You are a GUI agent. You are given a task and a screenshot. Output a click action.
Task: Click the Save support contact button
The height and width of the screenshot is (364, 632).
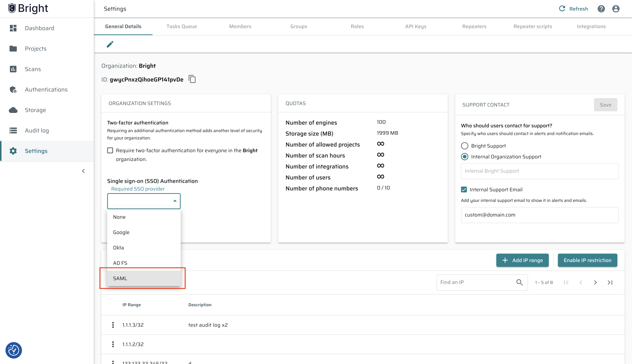(x=605, y=105)
